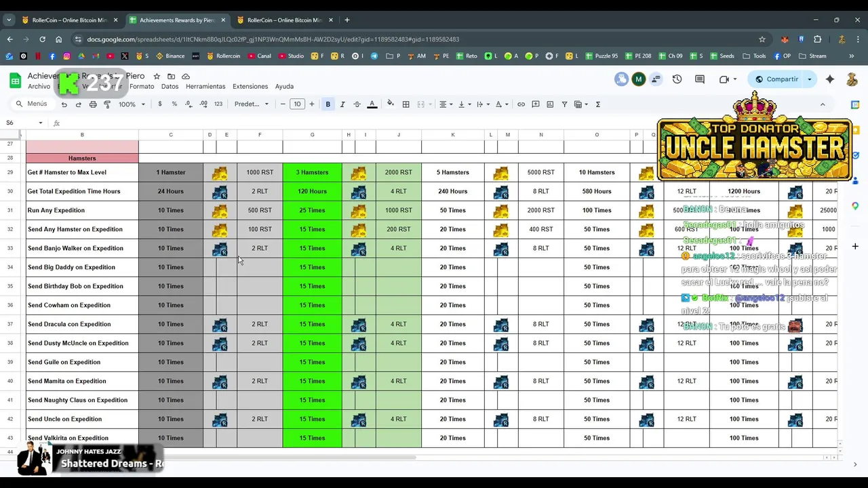Open version history clock icon

677,79
